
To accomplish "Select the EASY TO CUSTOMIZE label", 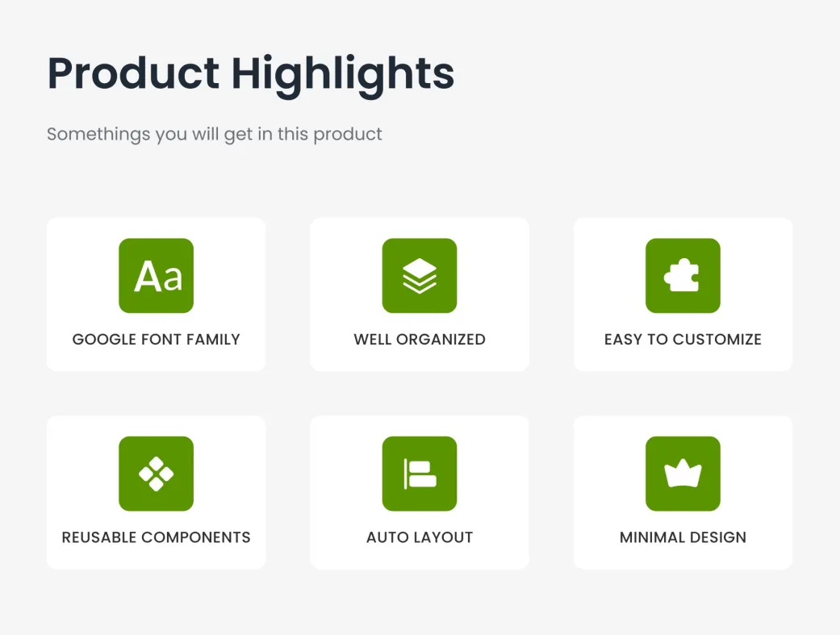I will click(x=683, y=340).
